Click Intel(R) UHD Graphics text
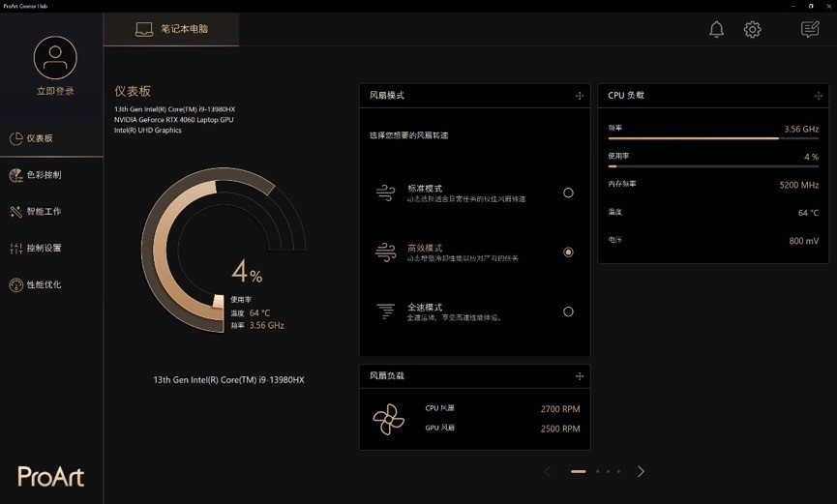 [147, 131]
